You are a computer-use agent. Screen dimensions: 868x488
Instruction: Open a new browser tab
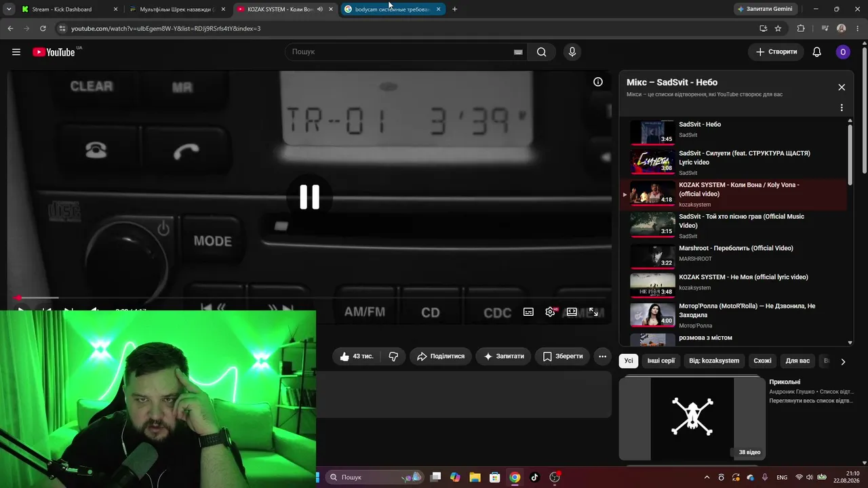point(454,9)
